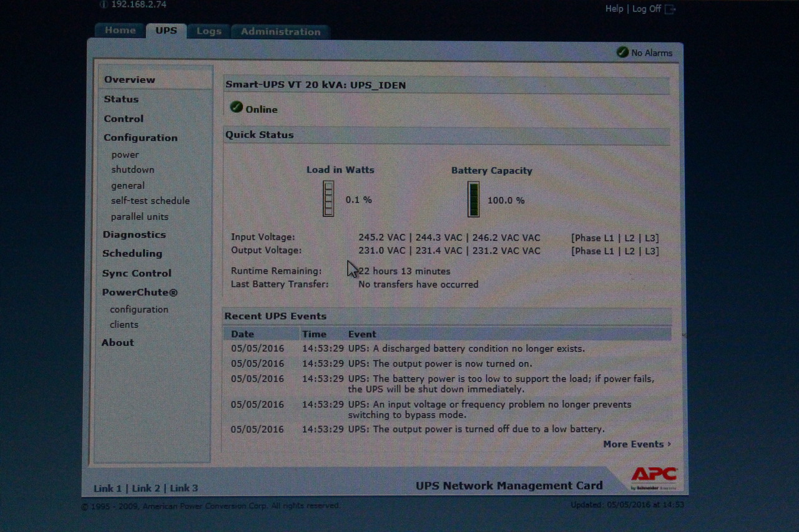This screenshot has height=532, width=799.
Task: Click the 'discharged battery condition no longer exists' event
Action: coord(466,349)
